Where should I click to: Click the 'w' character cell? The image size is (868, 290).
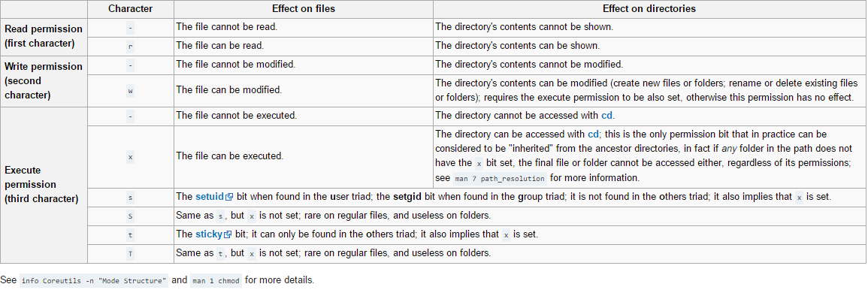pyautogui.click(x=131, y=90)
